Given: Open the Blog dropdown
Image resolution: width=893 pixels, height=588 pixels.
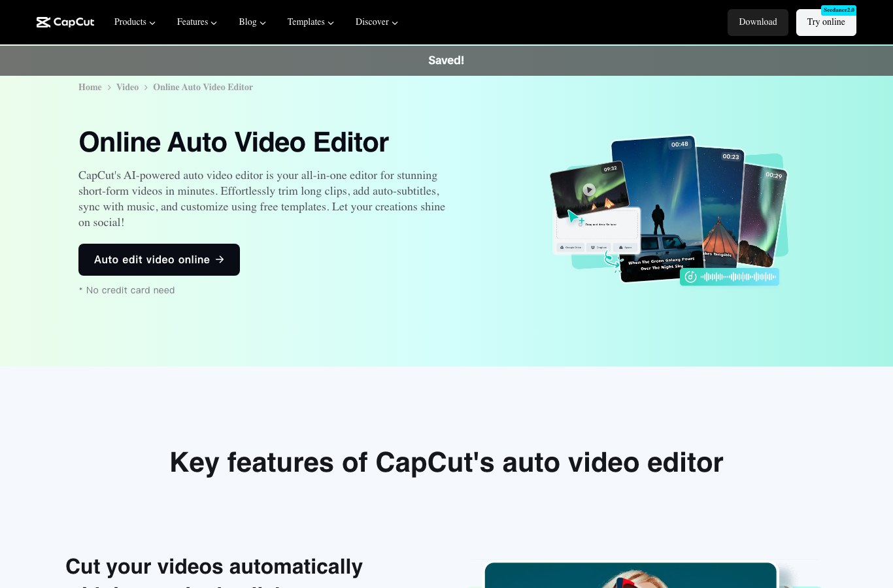Looking at the screenshot, I should pyautogui.click(x=252, y=22).
